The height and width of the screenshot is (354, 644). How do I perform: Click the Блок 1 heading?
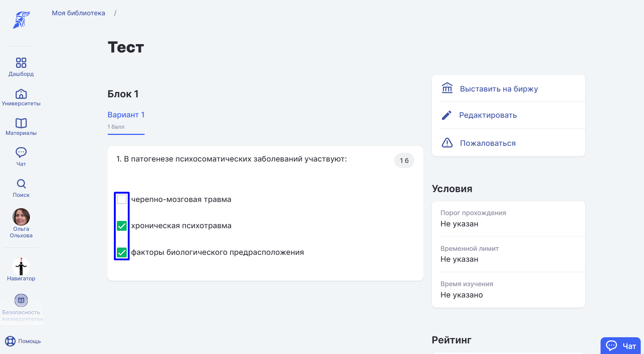(123, 94)
